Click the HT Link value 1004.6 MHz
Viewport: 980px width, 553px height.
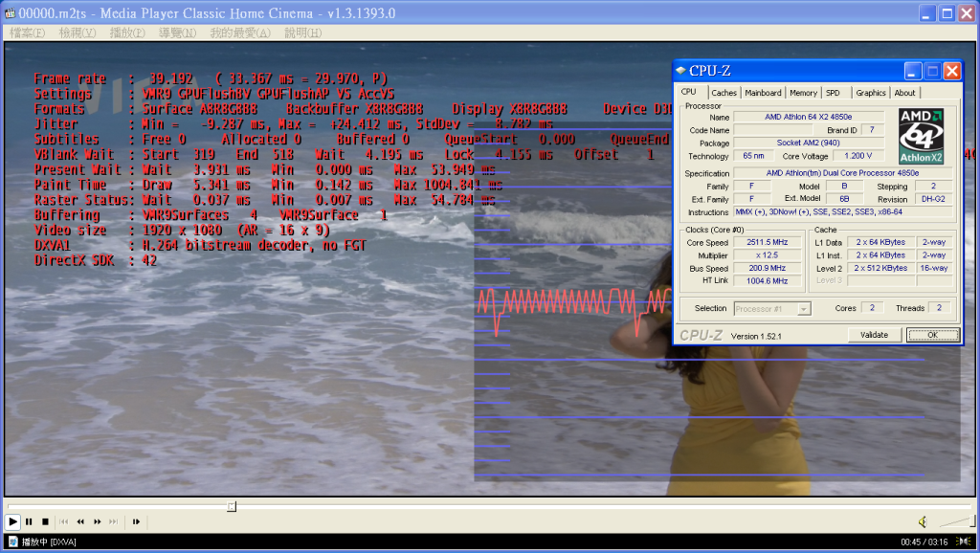pos(767,281)
